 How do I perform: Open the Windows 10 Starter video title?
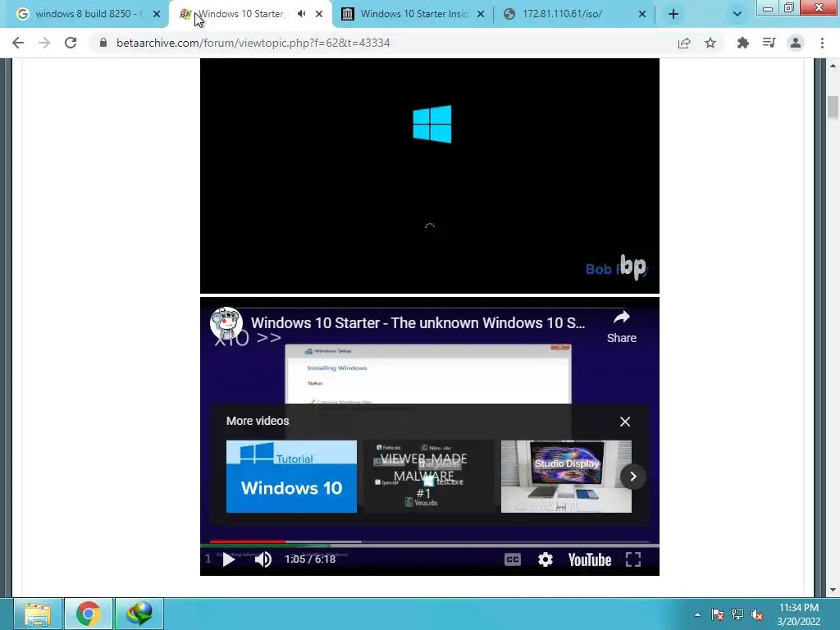(x=418, y=323)
